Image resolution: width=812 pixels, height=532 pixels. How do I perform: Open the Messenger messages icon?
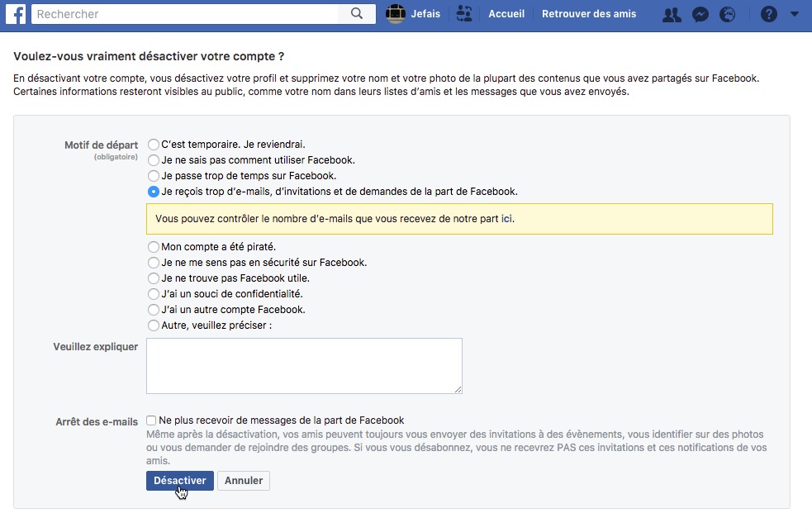pos(700,15)
